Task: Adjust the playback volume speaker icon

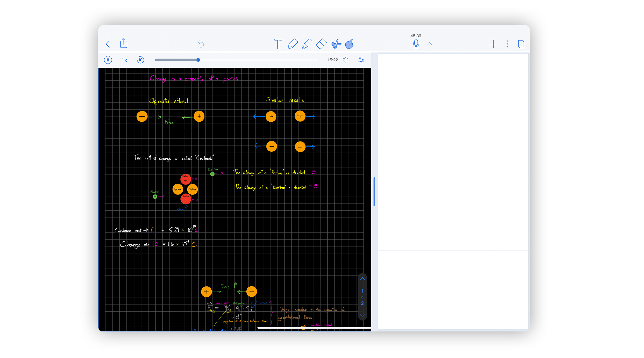Action: (x=346, y=60)
